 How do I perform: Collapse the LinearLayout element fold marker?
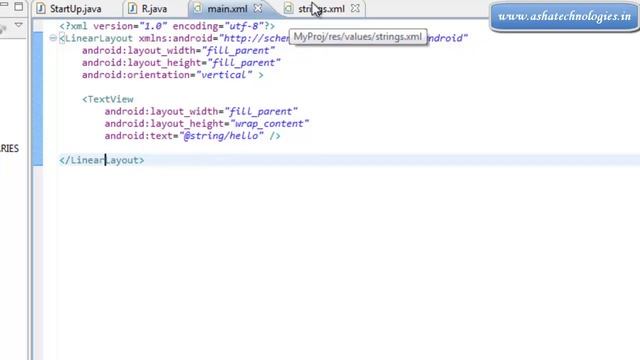pyautogui.click(x=53, y=38)
